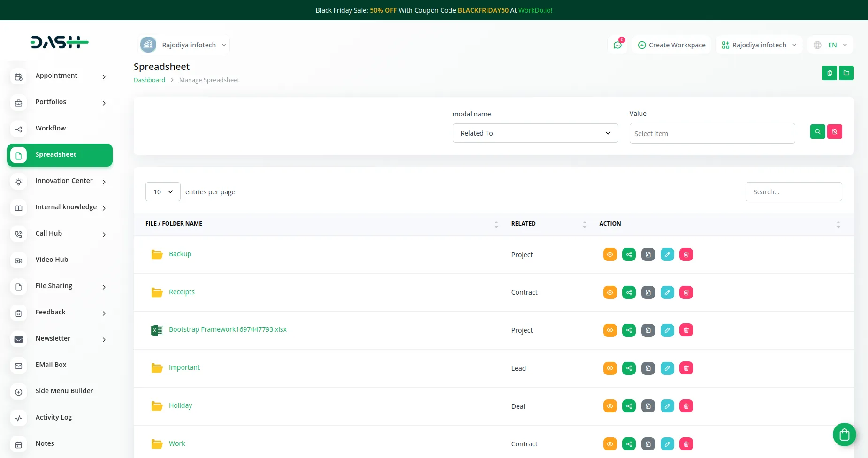Open Activity Log in the sidebar
The width and height of the screenshot is (868, 458).
60,418
